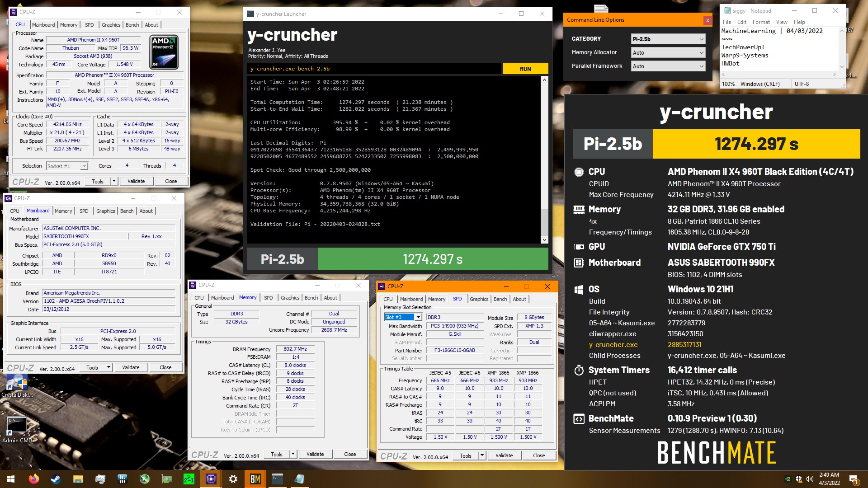
Task: Open the Notepad Format menu
Action: pos(761,22)
